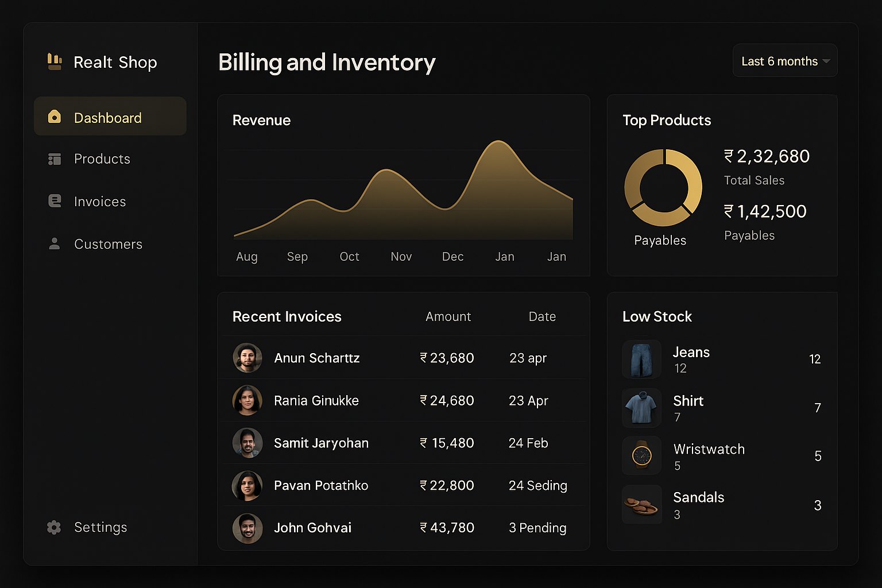Open the Invoices section
Image resolution: width=882 pixels, height=588 pixels.
[110, 202]
